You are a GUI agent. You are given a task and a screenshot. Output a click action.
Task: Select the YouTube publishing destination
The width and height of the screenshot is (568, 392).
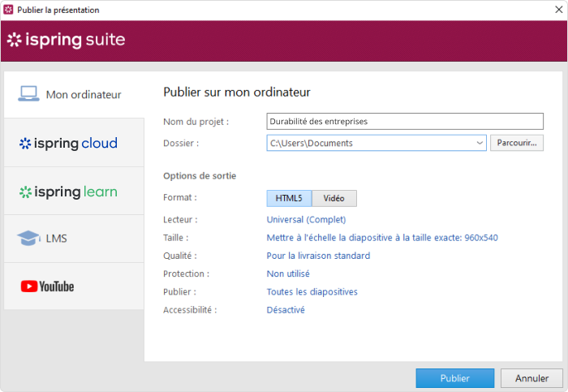[x=74, y=286]
